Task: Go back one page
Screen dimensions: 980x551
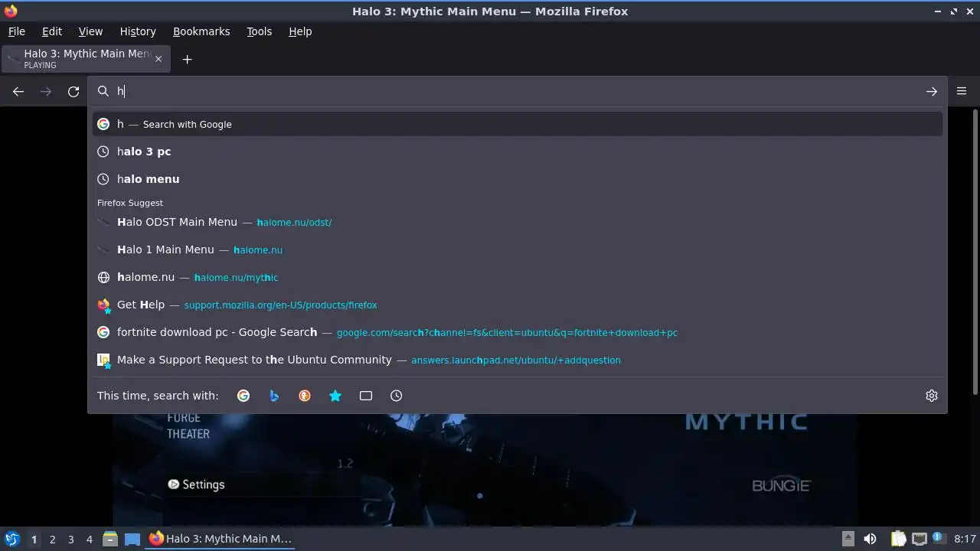Action: pyautogui.click(x=18, y=91)
